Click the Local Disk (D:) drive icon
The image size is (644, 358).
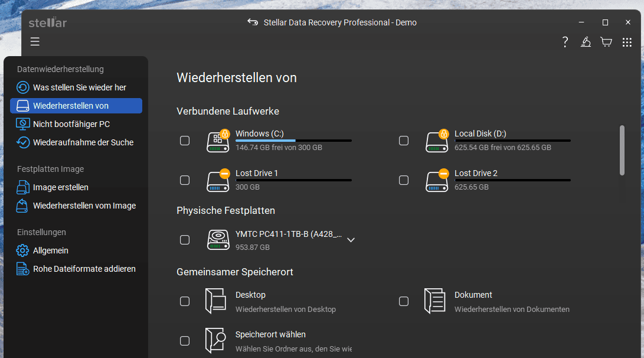[437, 141]
